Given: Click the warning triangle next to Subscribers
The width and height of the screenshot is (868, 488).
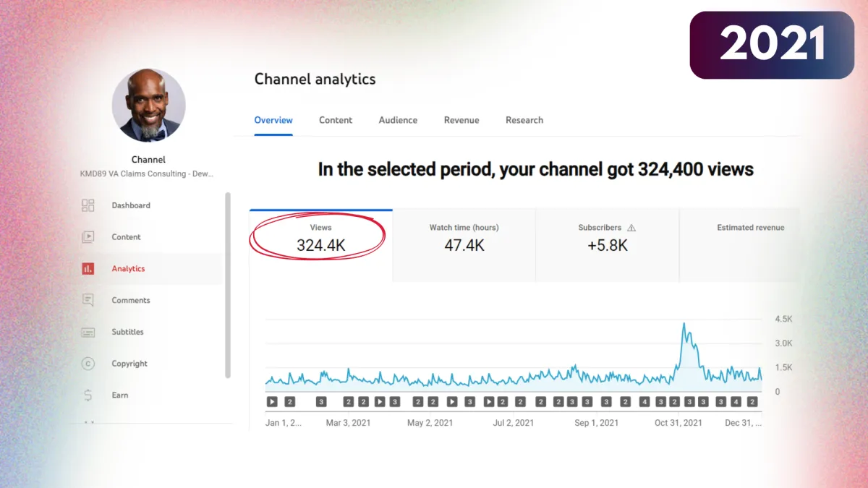Looking at the screenshot, I should point(631,228).
